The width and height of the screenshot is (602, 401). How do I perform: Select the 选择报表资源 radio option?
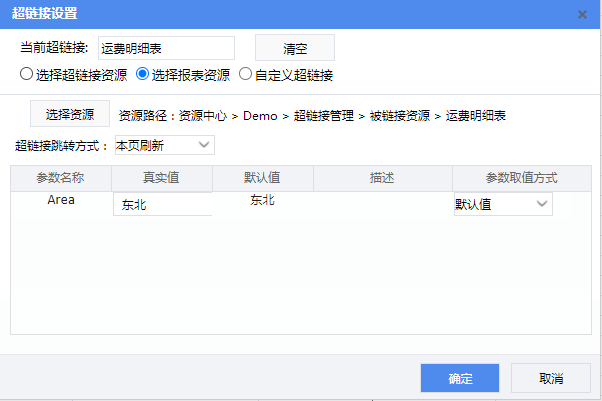click(142, 74)
